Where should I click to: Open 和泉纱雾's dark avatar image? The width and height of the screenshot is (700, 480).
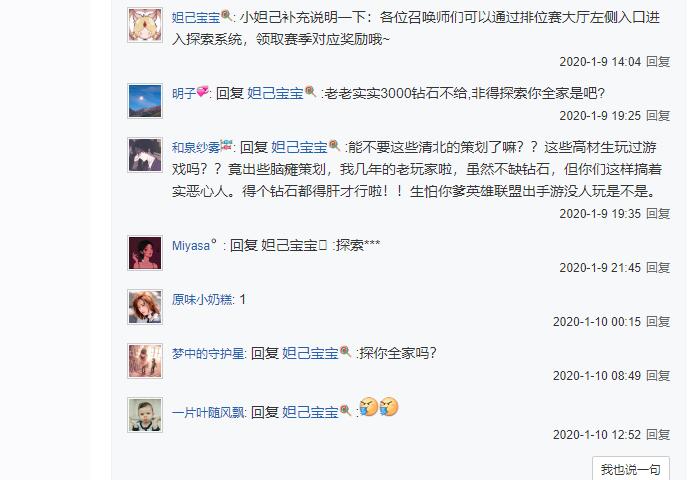145,155
